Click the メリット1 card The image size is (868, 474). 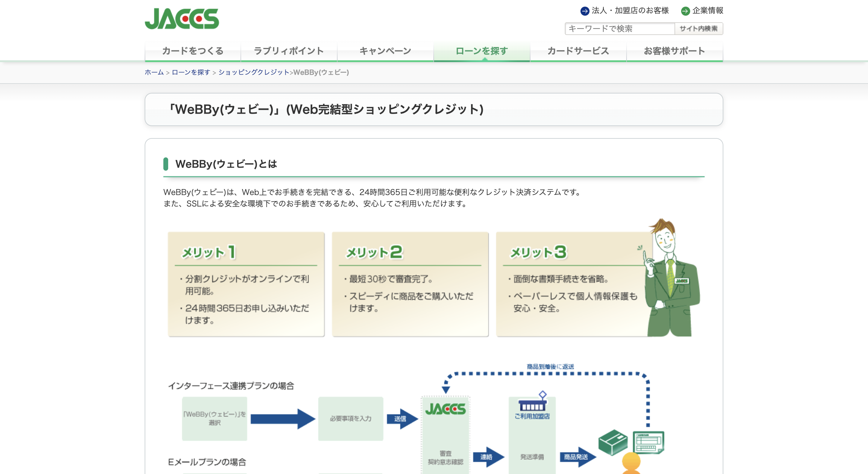click(x=246, y=284)
